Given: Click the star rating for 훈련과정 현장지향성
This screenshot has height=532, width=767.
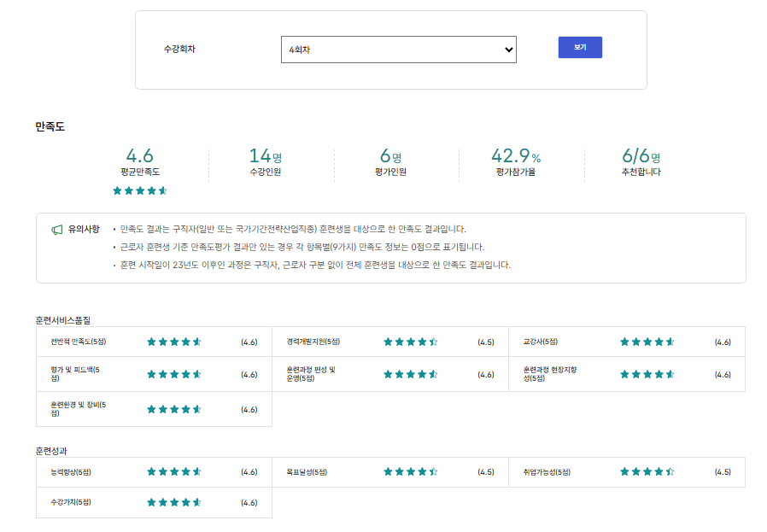Looking at the screenshot, I should pyautogui.click(x=647, y=374).
